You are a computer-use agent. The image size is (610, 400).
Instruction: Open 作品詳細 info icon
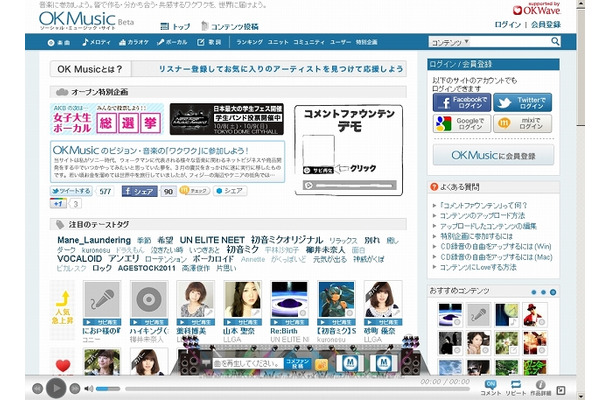pos(540,388)
